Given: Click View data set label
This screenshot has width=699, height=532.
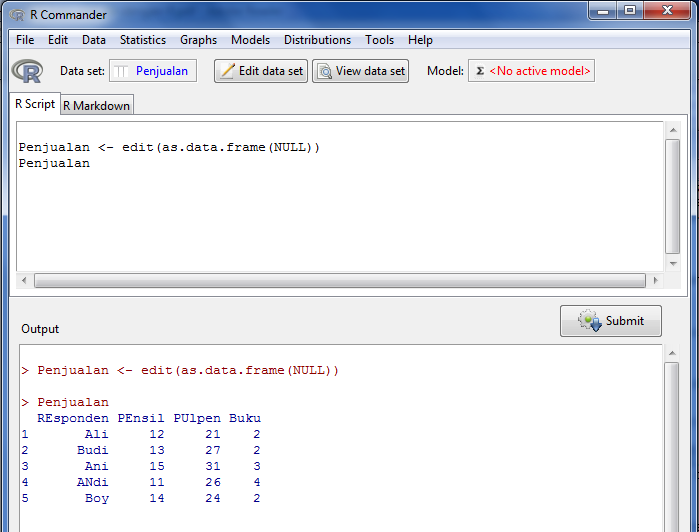Looking at the screenshot, I should [370, 71].
